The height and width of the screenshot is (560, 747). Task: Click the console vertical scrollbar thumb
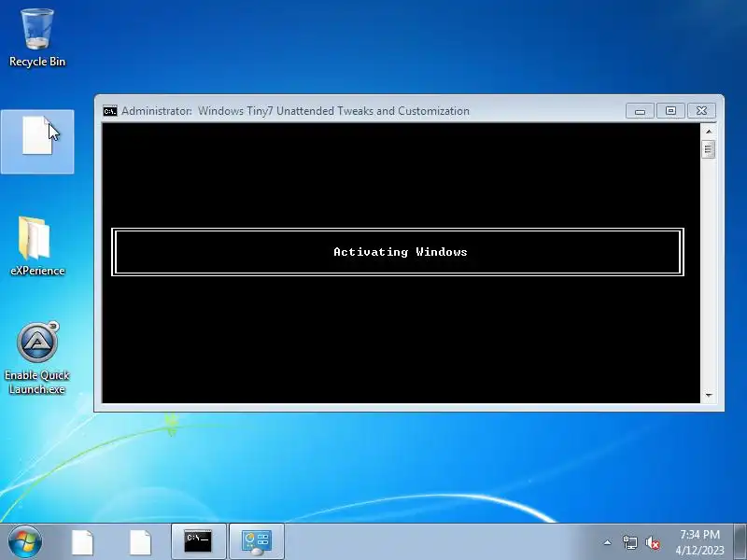click(x=709, y=149)
